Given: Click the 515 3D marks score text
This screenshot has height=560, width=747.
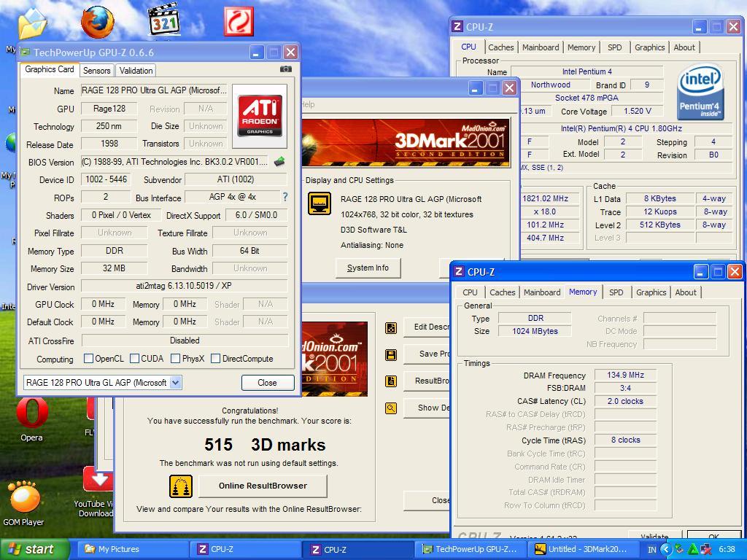Looking at the screenshot, I should tap(265, 444).
